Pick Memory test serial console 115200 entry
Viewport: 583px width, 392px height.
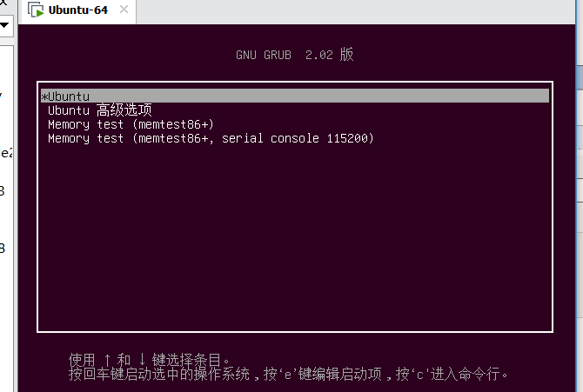(x=211, y=138)
